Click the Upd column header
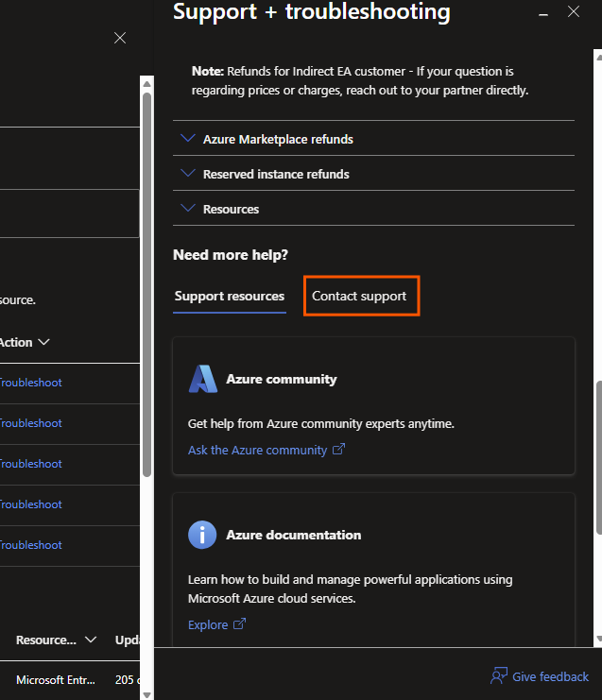 128,640
